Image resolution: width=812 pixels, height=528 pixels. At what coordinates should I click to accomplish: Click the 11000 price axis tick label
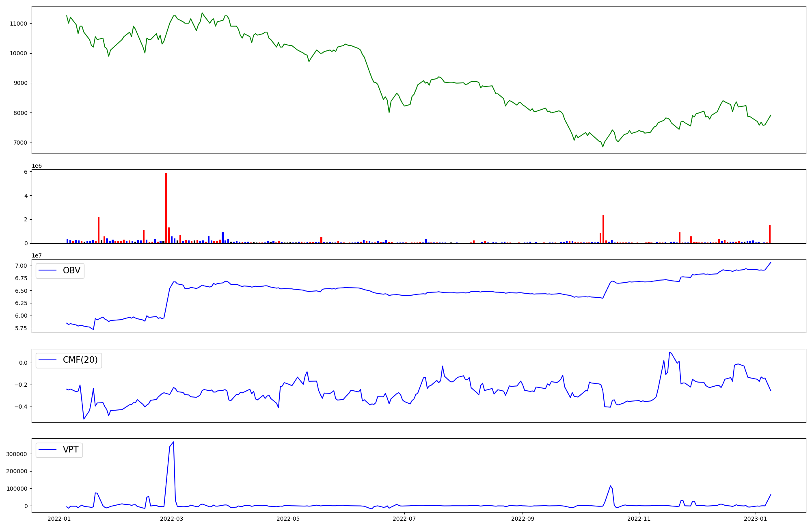point(18,24)
